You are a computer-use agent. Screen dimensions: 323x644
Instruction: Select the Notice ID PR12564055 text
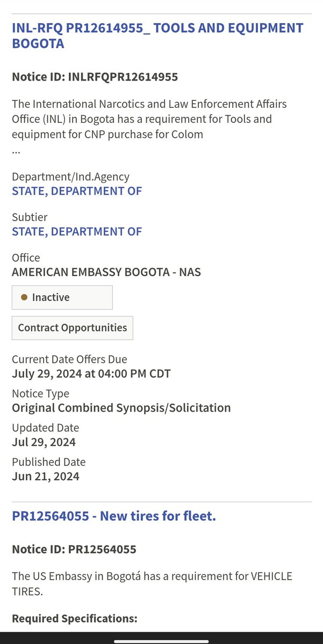pos(74,550)
